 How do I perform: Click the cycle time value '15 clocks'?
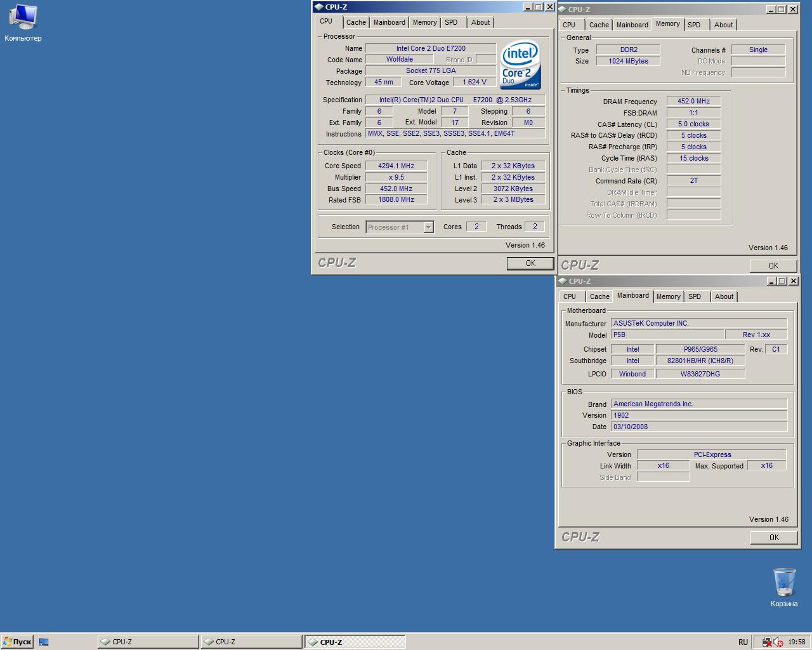pyautogui.click(x=693, y=158)
